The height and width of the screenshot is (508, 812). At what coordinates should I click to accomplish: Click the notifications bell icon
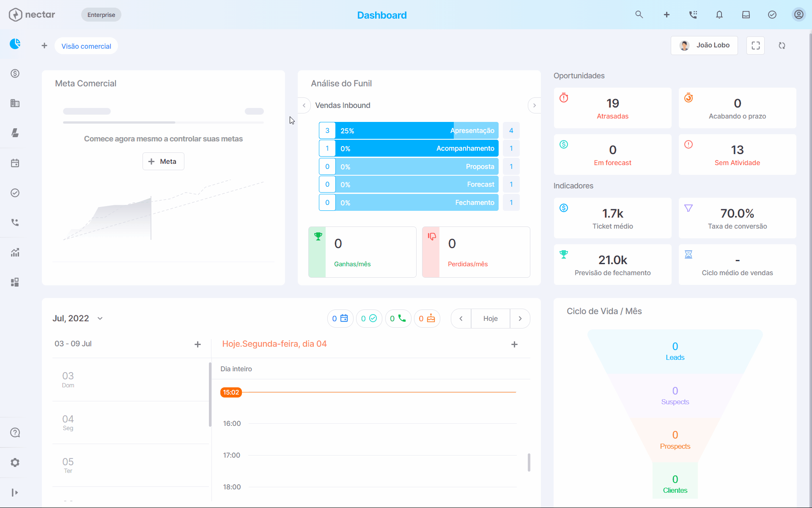(719, 15)
